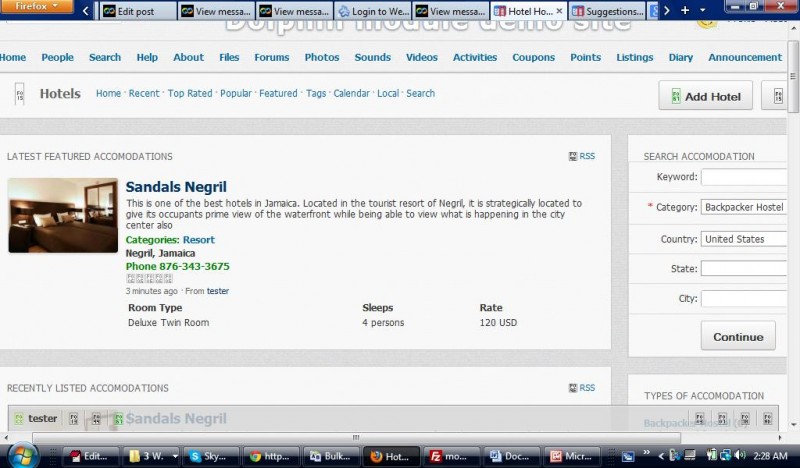Click the Add Hotel button
This screenshot has width=800, height=468.
[x=706, y=95]
